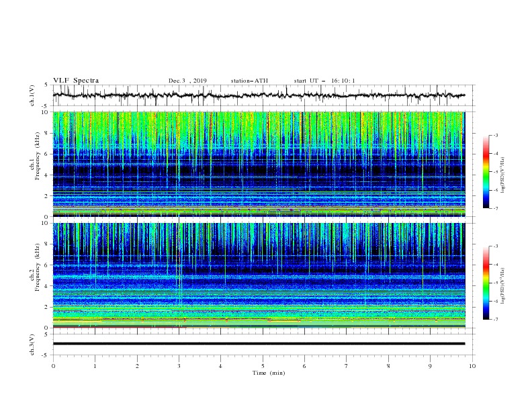
Task: Click the ch.1 spectrogram panel
Action: pyautogui.click(x=259, y=164)
